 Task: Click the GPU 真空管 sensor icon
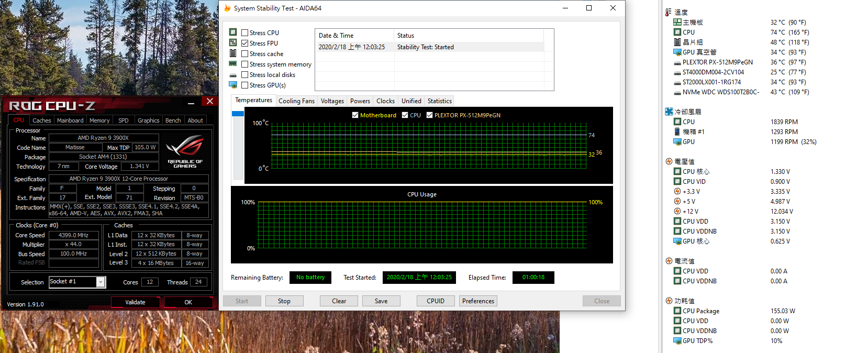click(x=677, y=52)
